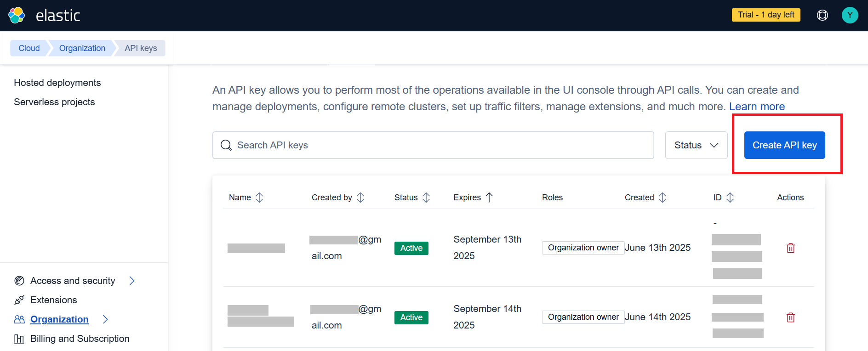Sort by Created by column arrows
This screenshot has width=868, height=351.
(360, 198)
